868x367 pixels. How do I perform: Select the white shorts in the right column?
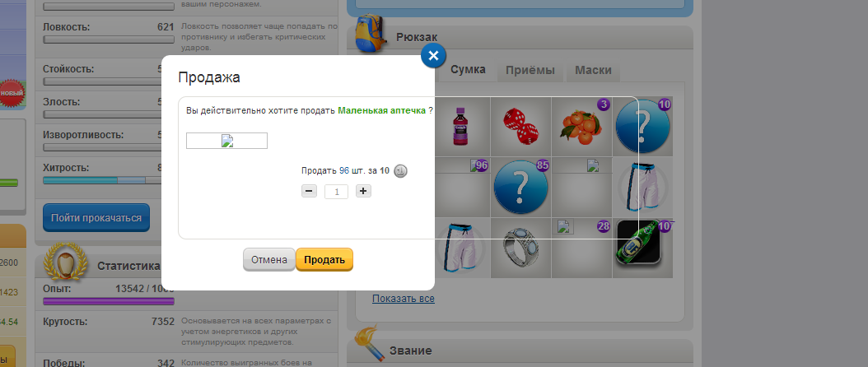point(642,187)
